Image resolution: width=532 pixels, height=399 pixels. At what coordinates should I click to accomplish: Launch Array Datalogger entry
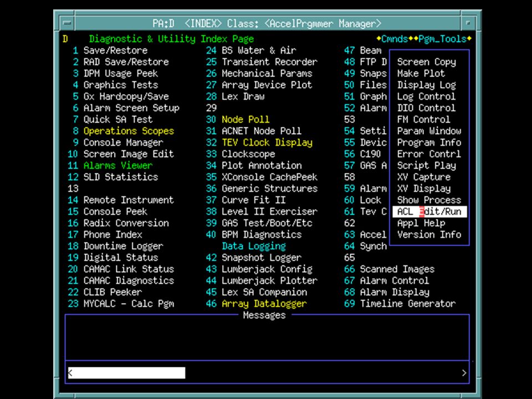coord(264,304)
